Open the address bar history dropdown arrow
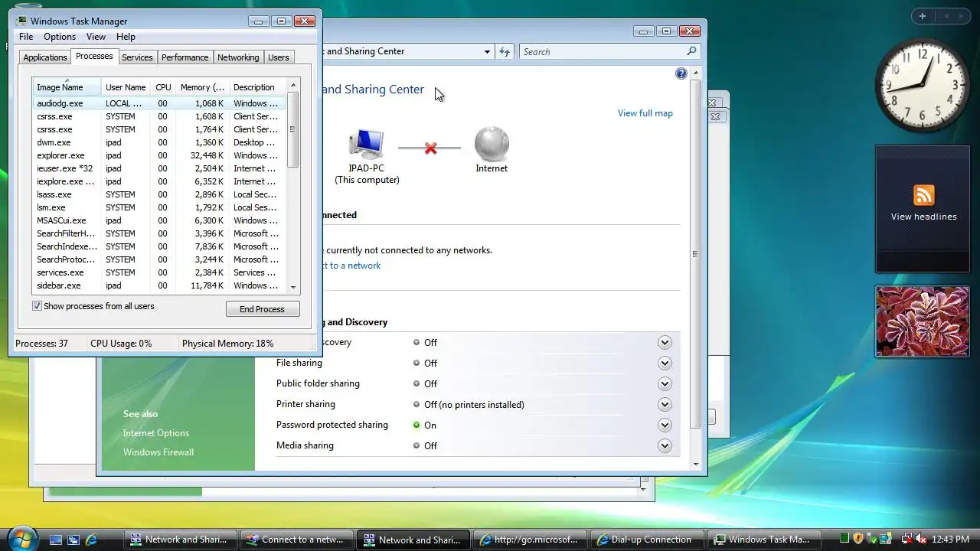 click(x=487, y=51)
